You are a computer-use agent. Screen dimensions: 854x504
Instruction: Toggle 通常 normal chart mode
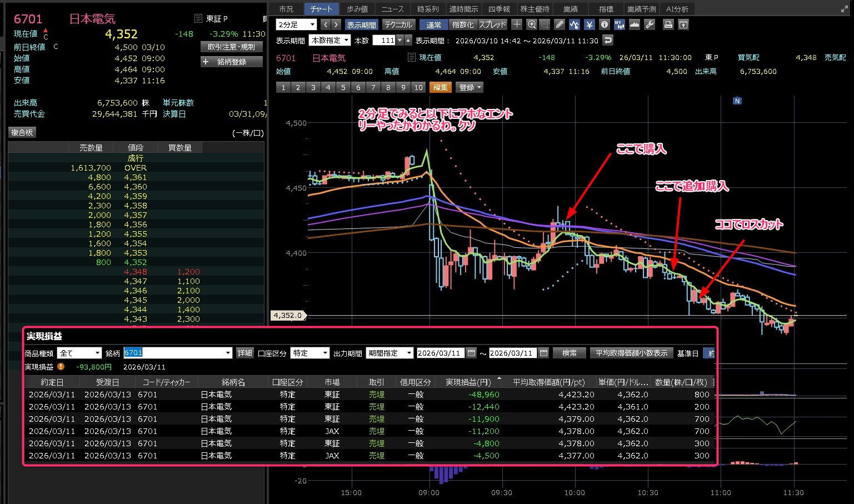point(433,24)
